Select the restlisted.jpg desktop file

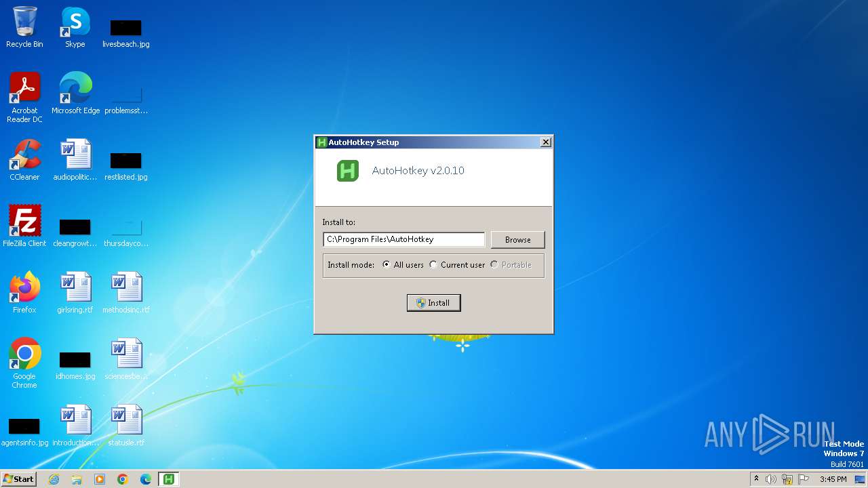pyautogui.click(x=126, y=165)
